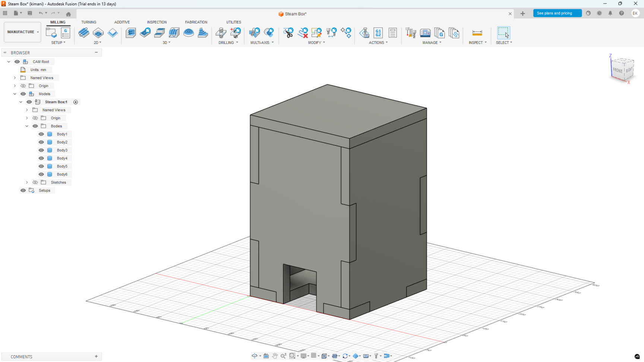Viewport: 644px width, 362px height.
Task: Select the Measure tool in Inspect
Action: [x=477, y=33]
